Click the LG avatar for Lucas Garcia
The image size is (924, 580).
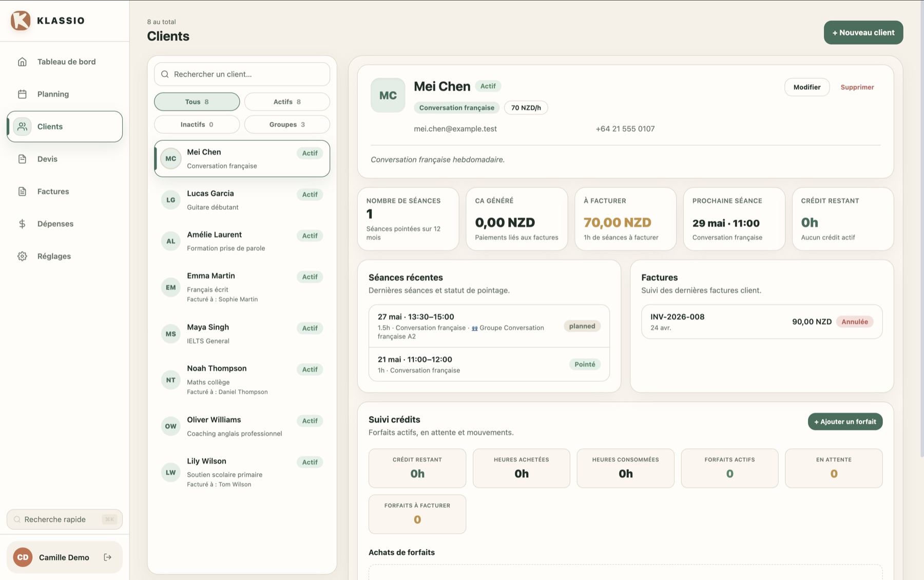coord(170,200)
